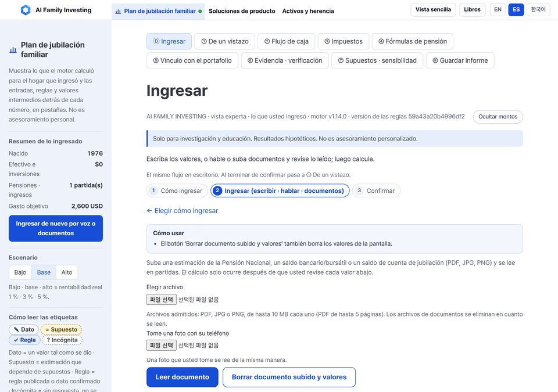This screenshot has height=392, width=558.
Task: Select the Base scenario
Action: (x=44, y=272)
